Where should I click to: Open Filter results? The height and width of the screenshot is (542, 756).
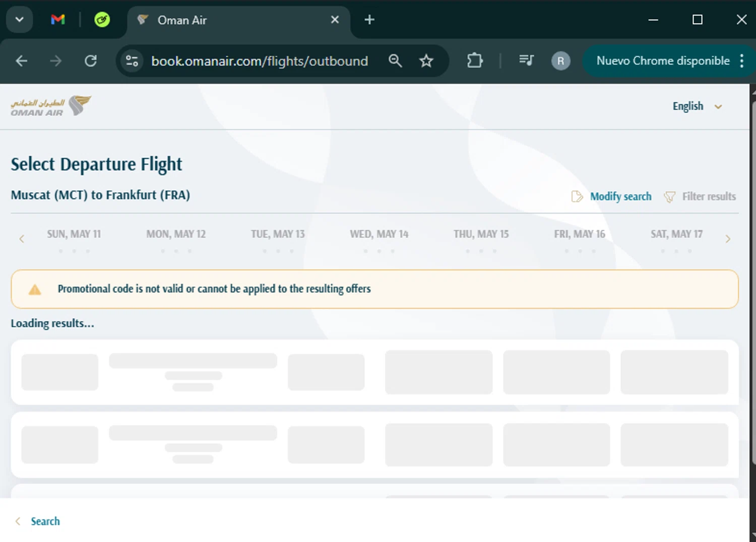709,196
